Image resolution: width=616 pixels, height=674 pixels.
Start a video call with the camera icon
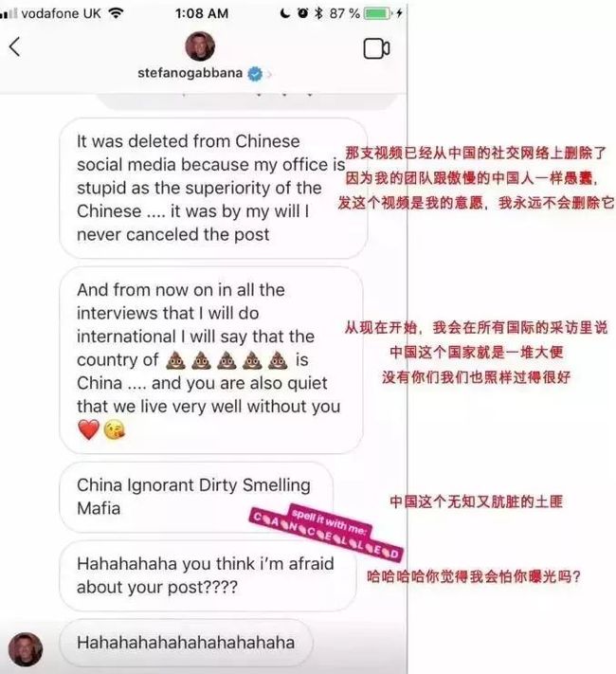click(376, 48)
